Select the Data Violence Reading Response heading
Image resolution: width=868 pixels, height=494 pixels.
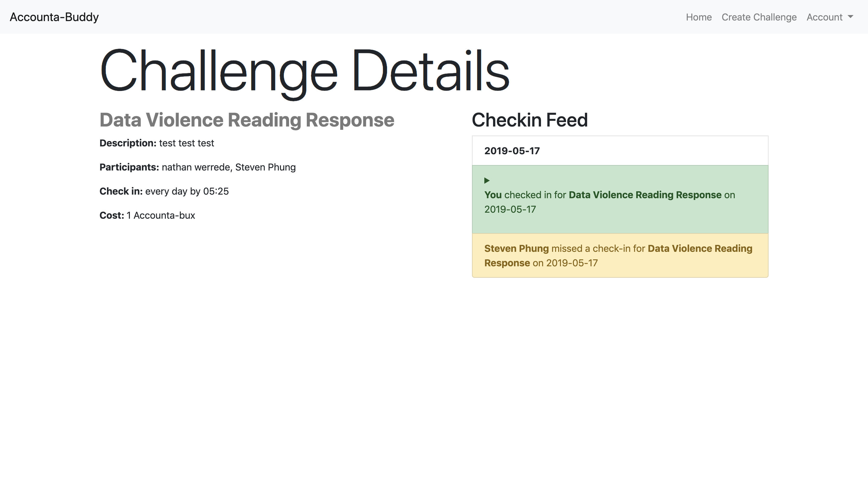(x=247, y=120)
